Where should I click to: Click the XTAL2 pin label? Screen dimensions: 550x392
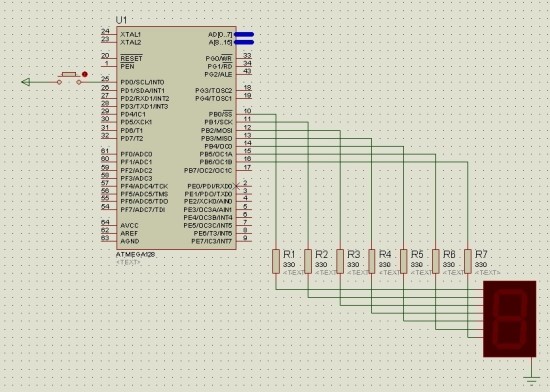(x=130, y=42)
